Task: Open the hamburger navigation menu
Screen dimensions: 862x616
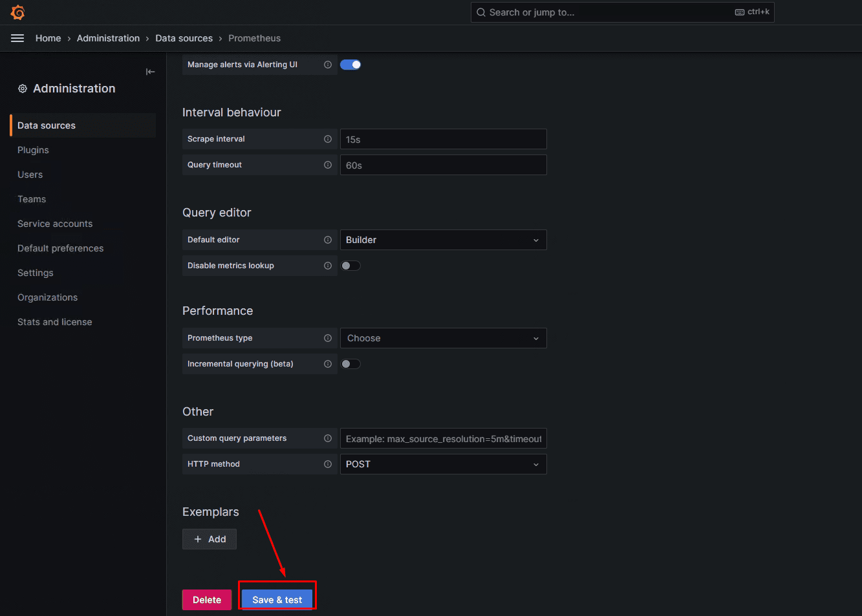Action: click(x=17, y=38)
